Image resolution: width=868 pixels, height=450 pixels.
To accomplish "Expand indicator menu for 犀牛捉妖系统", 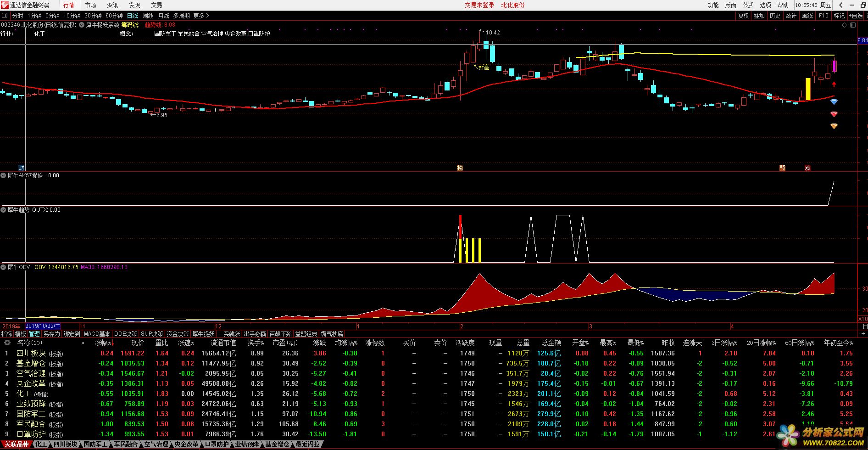I will pyautogui.click(x=82, y=25).
